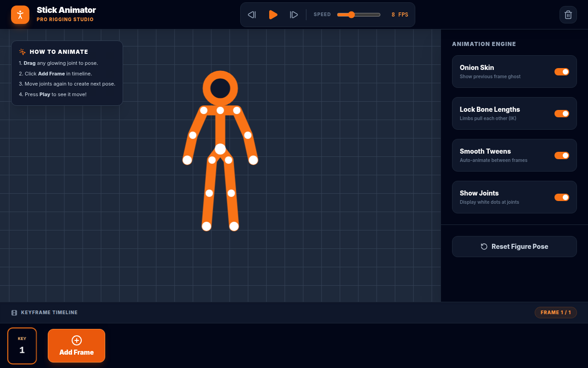Click the Animation Engine heading
The height and width of the screenshot is (368, 588).
(x=484, y=44)
